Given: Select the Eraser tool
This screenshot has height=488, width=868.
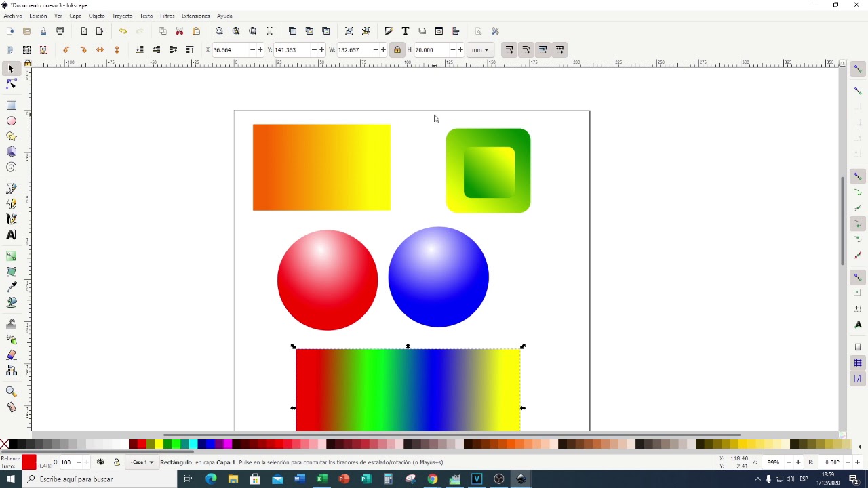Looking at the screenshot, I should tap(11, 354).
